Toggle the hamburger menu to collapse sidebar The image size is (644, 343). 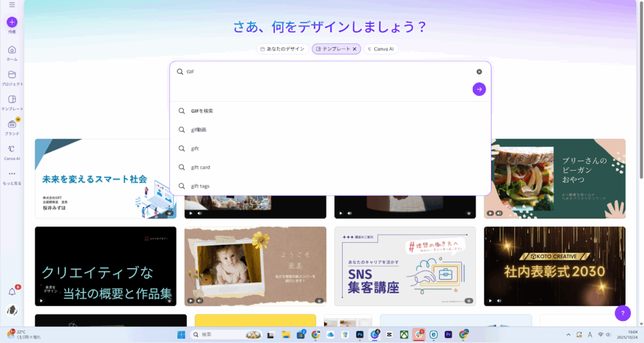point(12,5)
